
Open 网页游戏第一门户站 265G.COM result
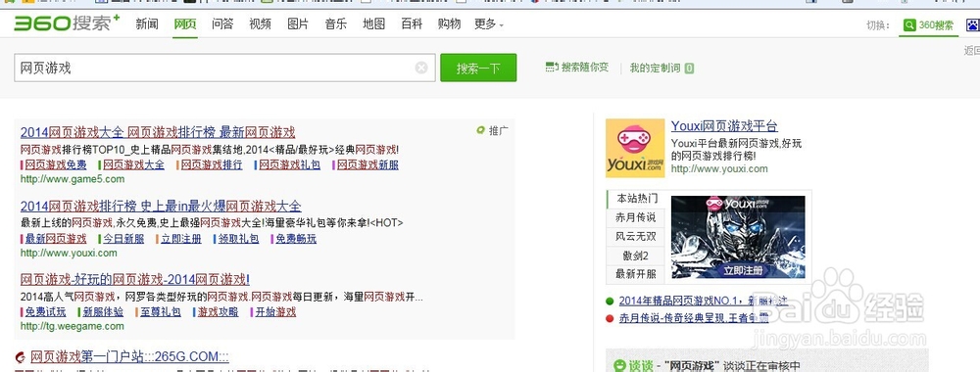click(x=129, y=357)
